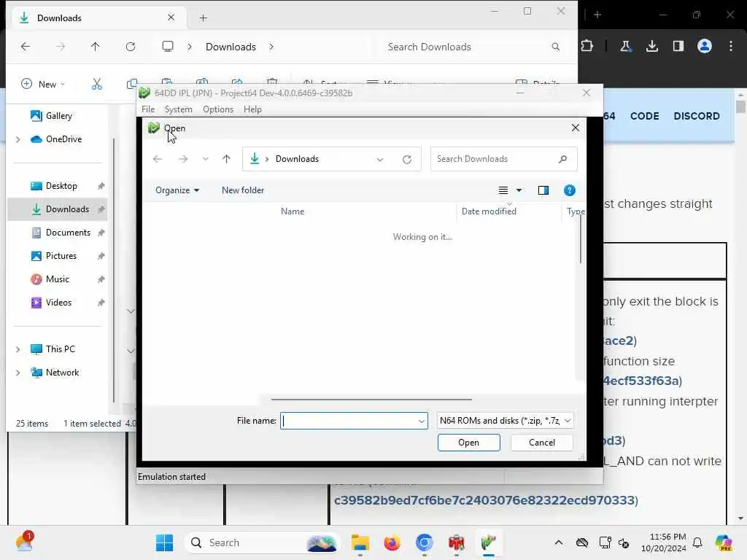
Task: Click c39582b9ed7cf6be commit hash link
Action: coord(484,500)
